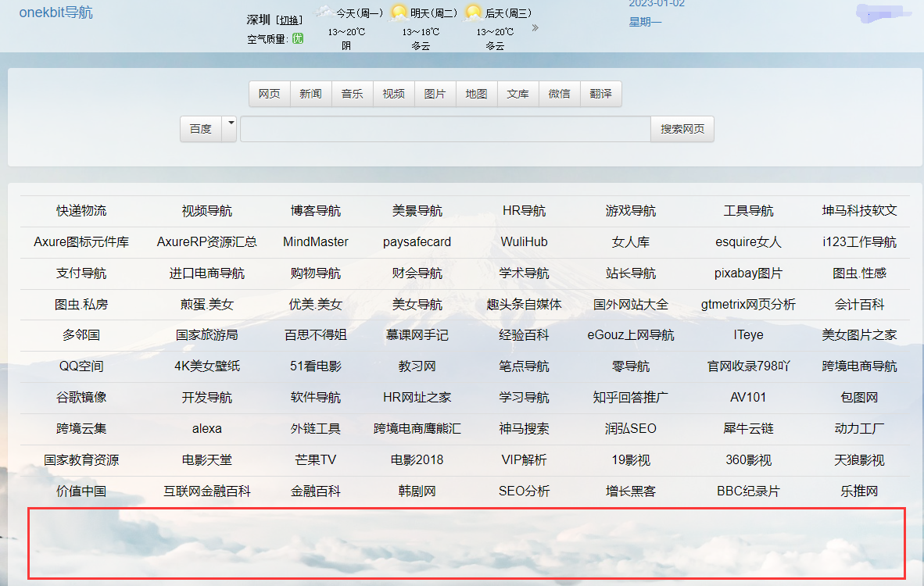Open the 趣头条自媒体 link
The image size is (924, 586).
524,305
